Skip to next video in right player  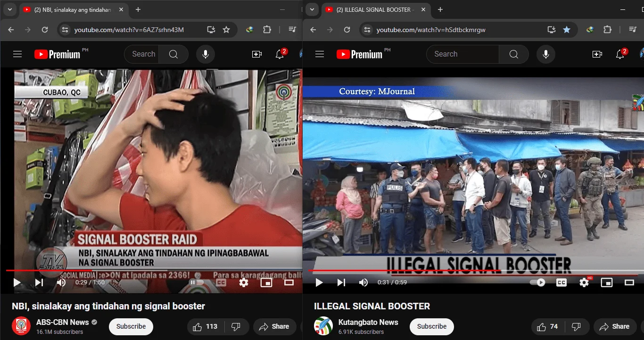[x=341, y=282]
